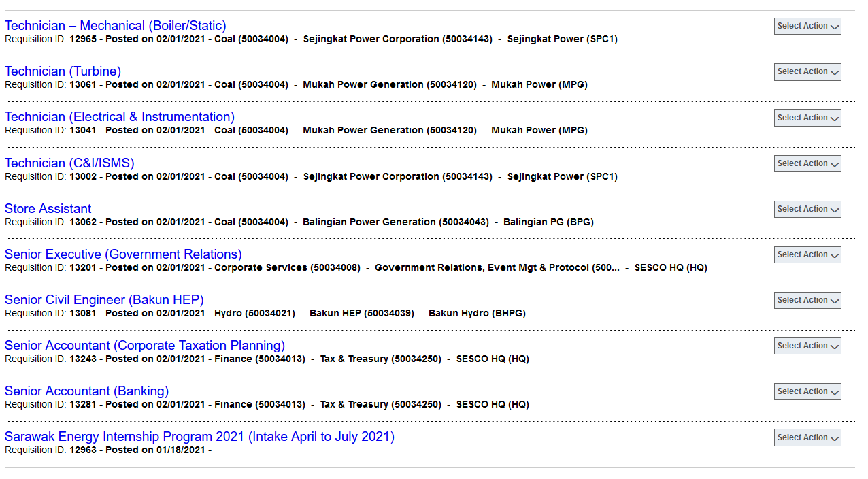Expand Select Action for Technician (Turbine)
The width and height of the screenshot is (868, 479).
pyautogui.click(x=807, y=71)
